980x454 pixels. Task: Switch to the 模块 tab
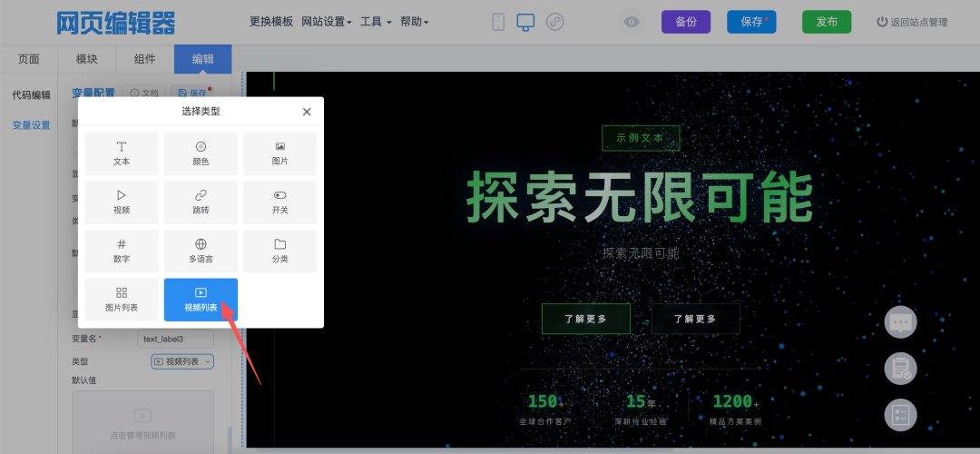pos(87,59)
